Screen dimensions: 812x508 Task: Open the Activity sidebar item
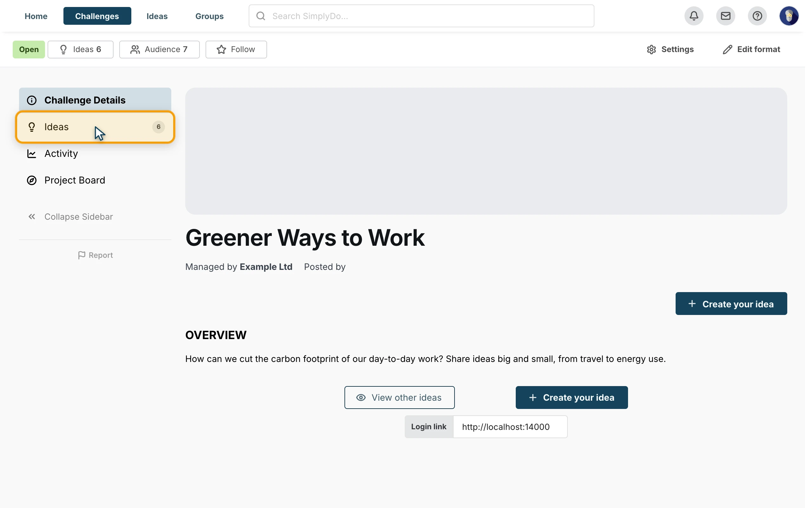(95, 154)
